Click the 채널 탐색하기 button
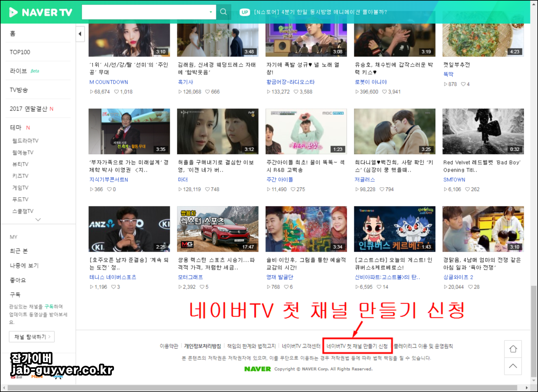The height and width of the screenshot is (392, 538). click(32, 337)
